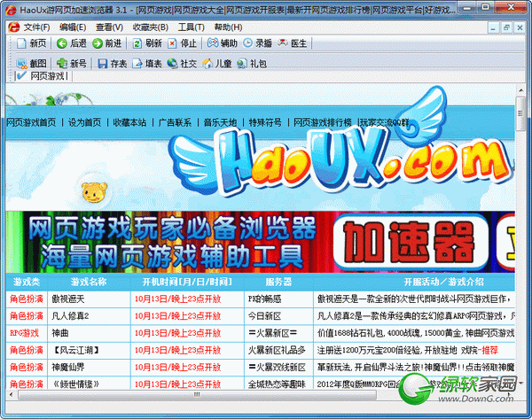Start the 录播 recording tool
Screen dimensions: 532x419
(x=257, y=43)
